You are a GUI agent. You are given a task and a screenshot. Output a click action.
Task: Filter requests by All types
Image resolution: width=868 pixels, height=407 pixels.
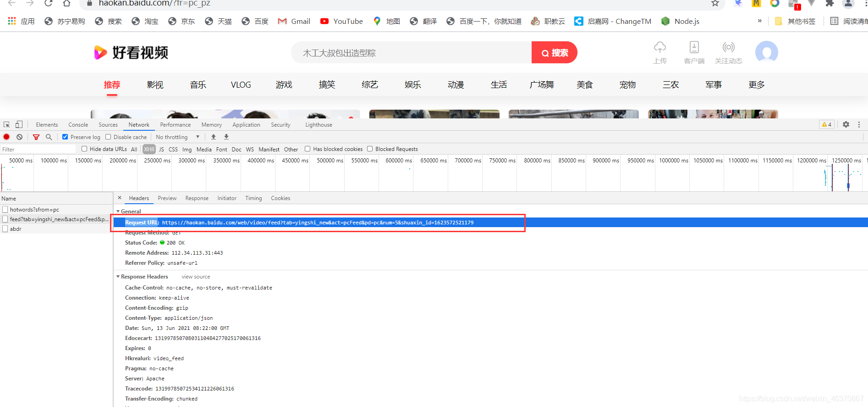pos(134,149)
